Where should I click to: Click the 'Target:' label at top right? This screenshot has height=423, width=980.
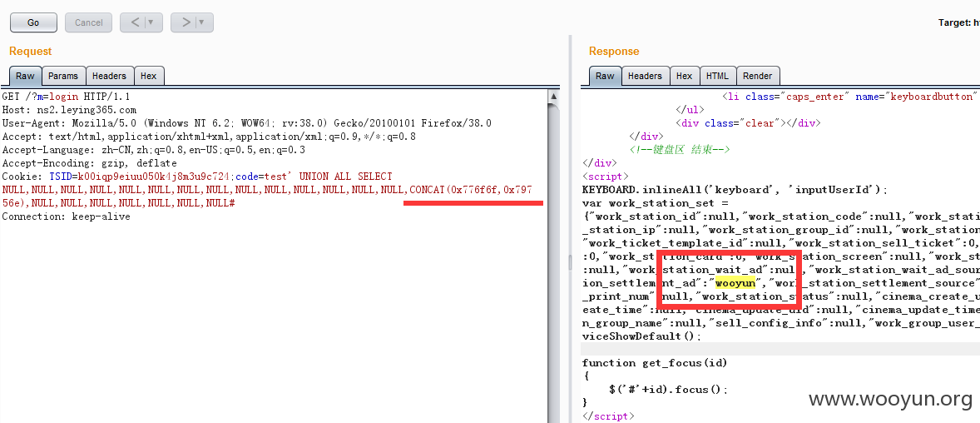tap(953, 22)
